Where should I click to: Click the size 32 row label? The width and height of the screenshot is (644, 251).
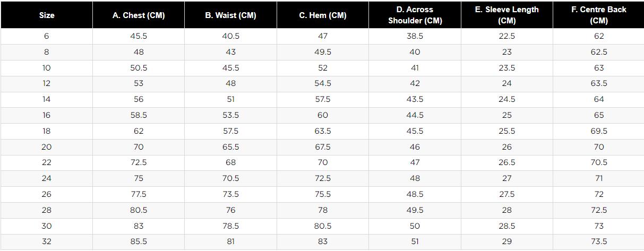point(47,241)
